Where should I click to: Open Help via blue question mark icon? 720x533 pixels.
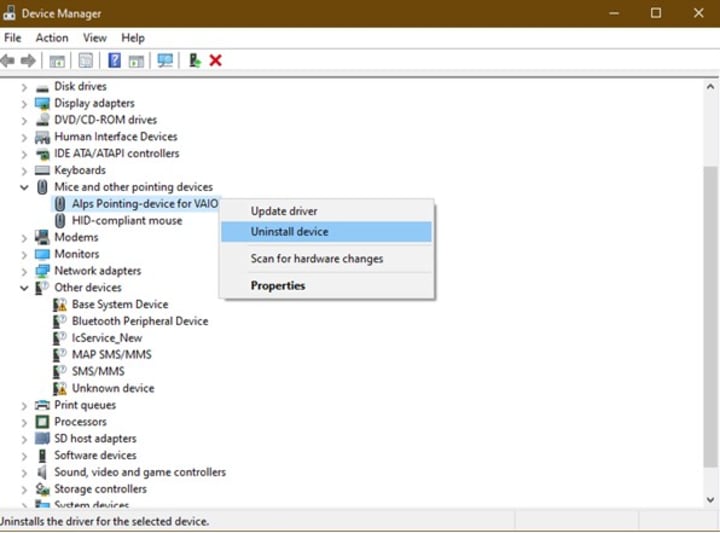pyautogui.click(x=114, y=61)
